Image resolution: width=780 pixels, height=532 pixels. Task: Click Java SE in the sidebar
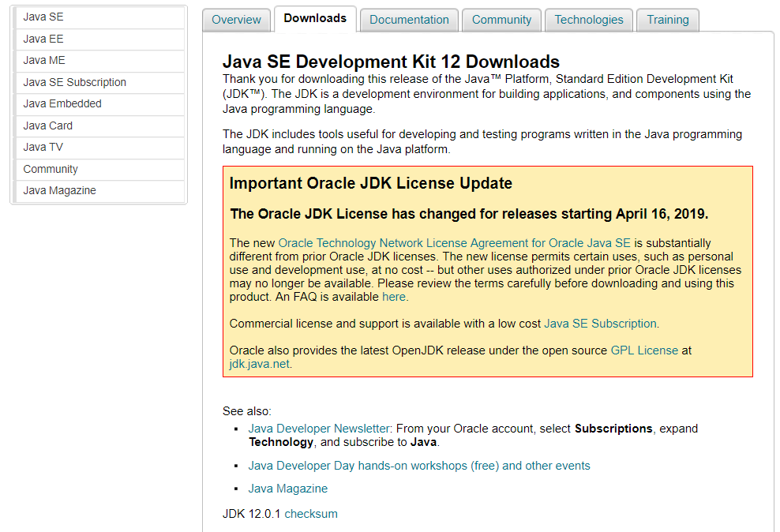click(x=99, y=17)
